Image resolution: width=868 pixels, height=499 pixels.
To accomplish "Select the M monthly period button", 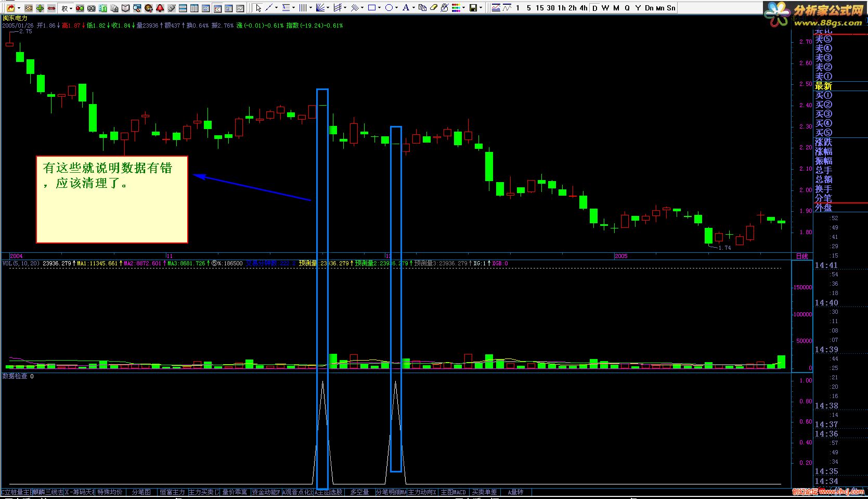I will 616,8.
